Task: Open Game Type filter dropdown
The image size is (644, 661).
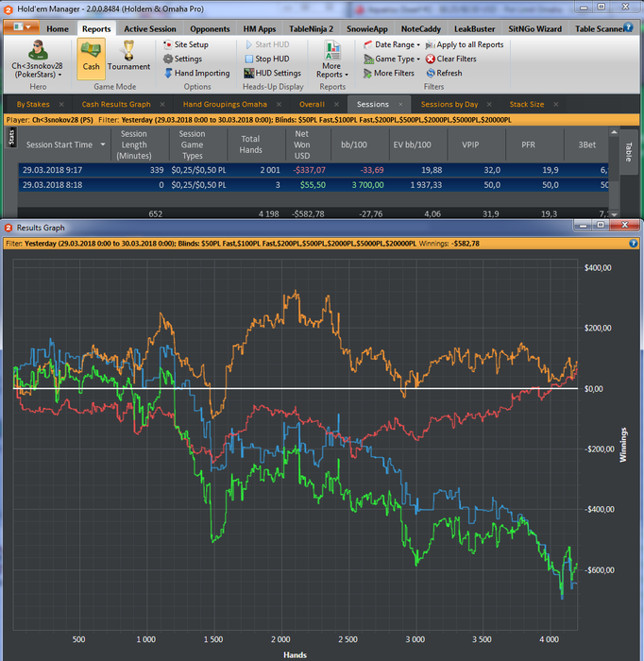Action: coord(392,59)
